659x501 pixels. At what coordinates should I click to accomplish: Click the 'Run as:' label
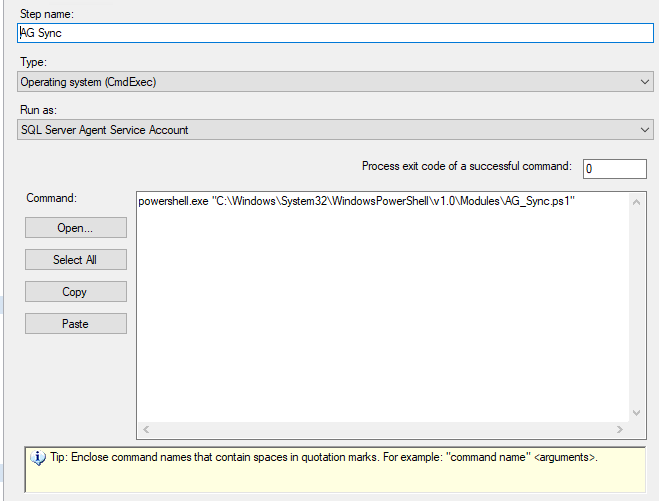click(38, 110)
